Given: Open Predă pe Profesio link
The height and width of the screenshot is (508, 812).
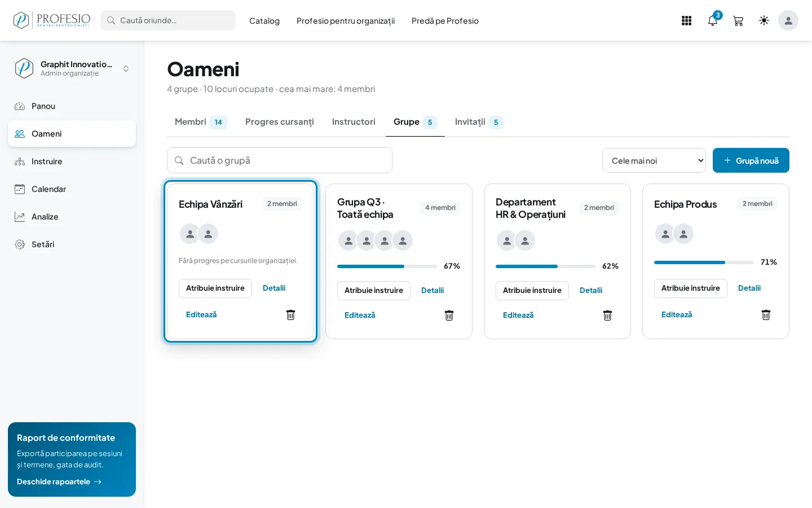Looking at the screenshot, I should click(445, 21).
